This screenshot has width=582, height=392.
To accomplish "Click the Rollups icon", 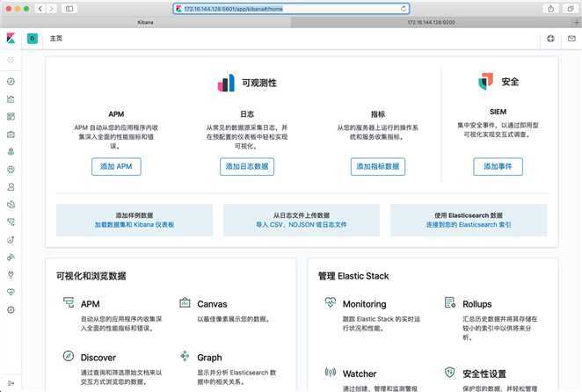I will [x=450, y=302].
